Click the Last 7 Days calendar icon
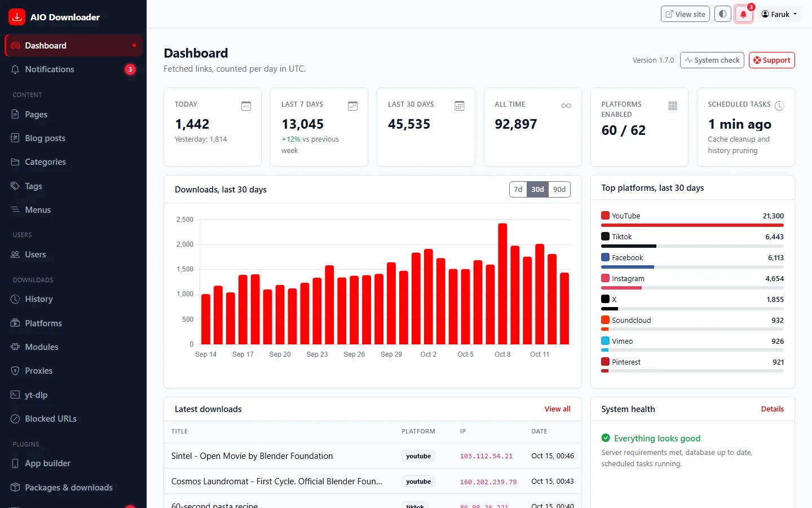Viewport: 812px width, 508px height. (x=352, y=106)
